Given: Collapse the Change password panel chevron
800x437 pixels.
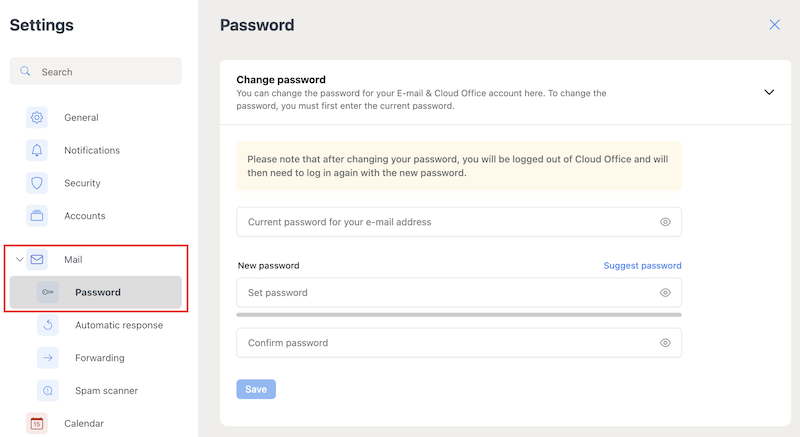Looking at the screenshot, I should 769,92.
